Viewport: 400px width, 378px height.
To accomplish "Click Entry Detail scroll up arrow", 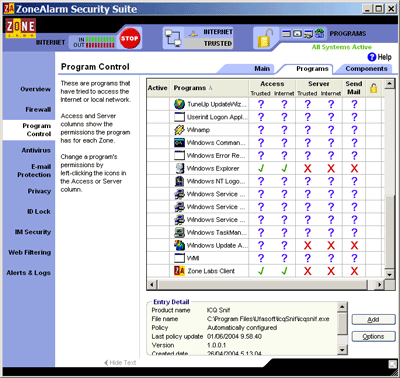I will point(342,307).
